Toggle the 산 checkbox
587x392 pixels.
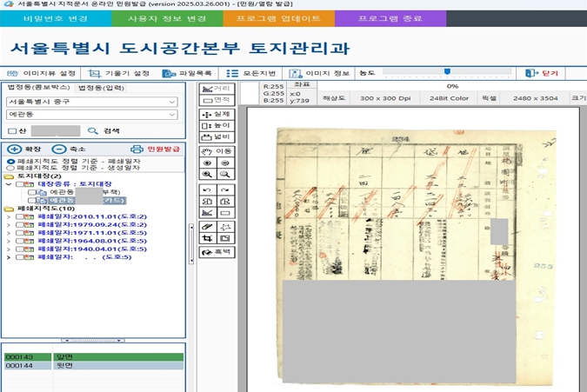(11, 130)
